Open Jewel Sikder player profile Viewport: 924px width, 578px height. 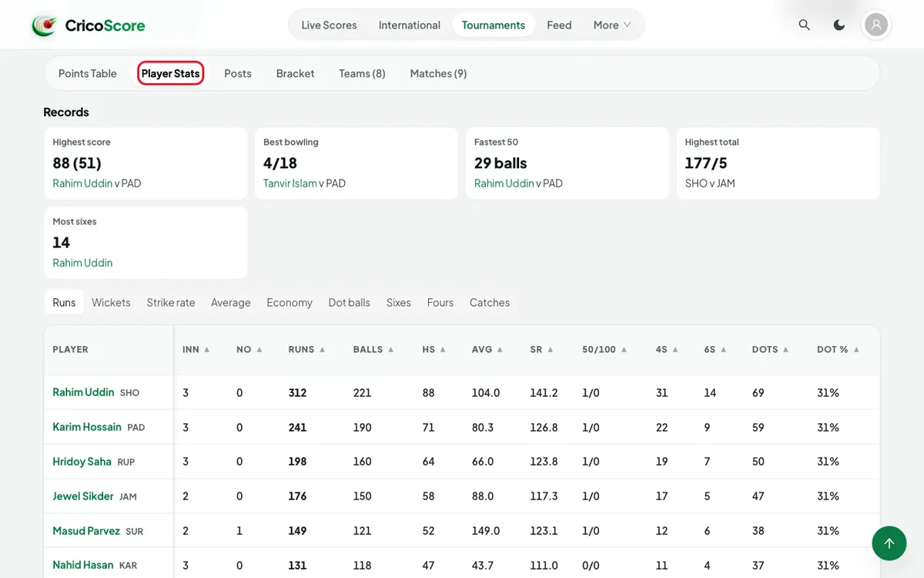coord(83,496)
